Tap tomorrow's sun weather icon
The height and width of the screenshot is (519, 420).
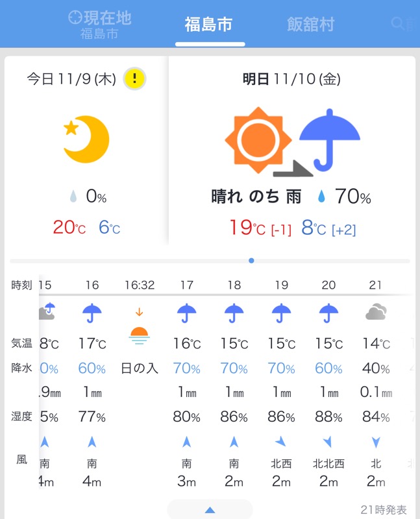pyautogui.click(x=258, y=140)
